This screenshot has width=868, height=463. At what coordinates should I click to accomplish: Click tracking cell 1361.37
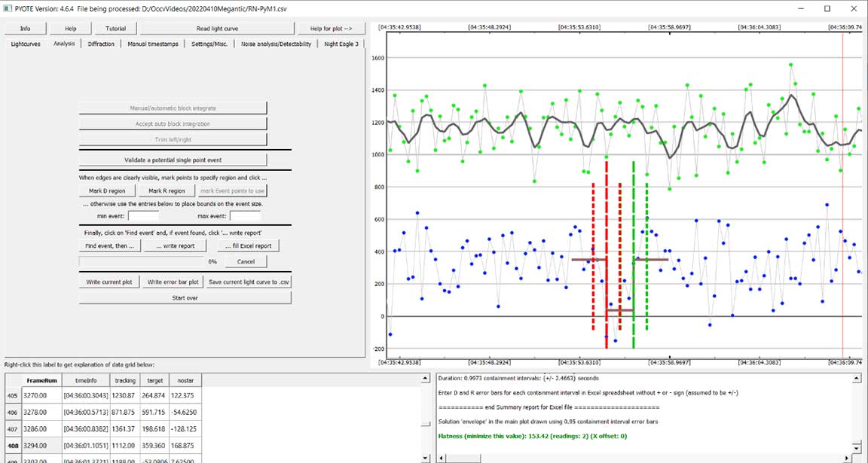(x=125, y=428)
